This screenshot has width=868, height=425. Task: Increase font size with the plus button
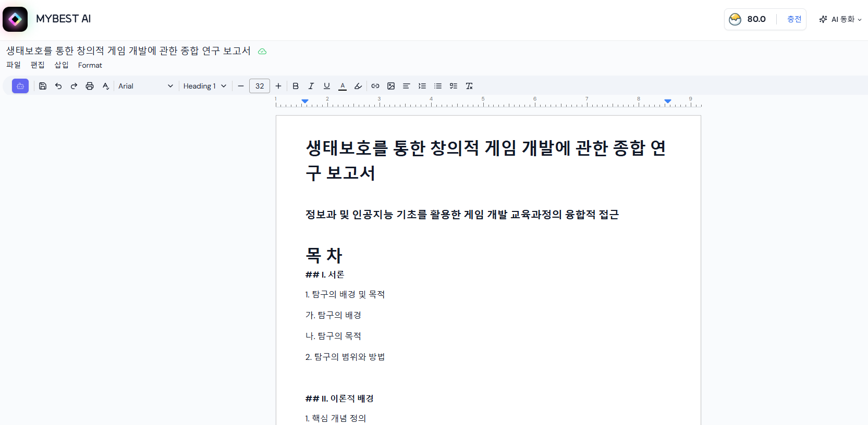pos(278,86)
